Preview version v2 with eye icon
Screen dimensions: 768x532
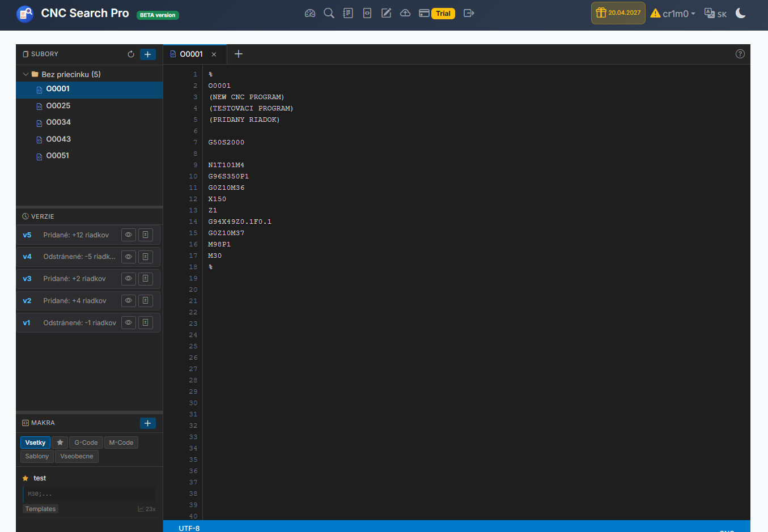click(129, 301)
